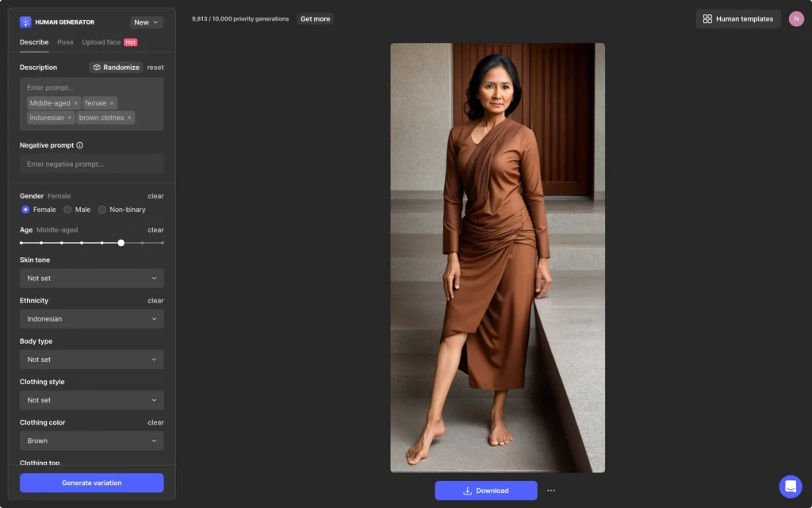Viewport: 812px width, 508px height.
Task: Expand the Ethnicity dropdown
Action: [92, 319]
